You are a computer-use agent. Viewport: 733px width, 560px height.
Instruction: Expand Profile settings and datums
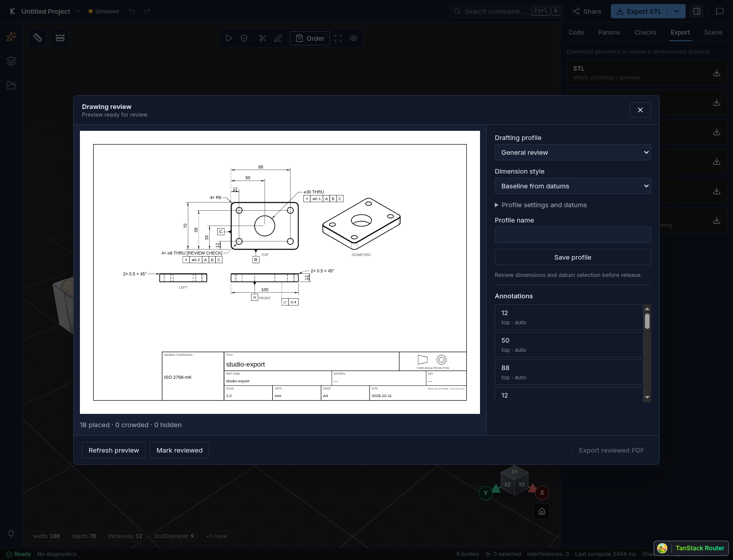pyautogui.click(x=541, y=205)
